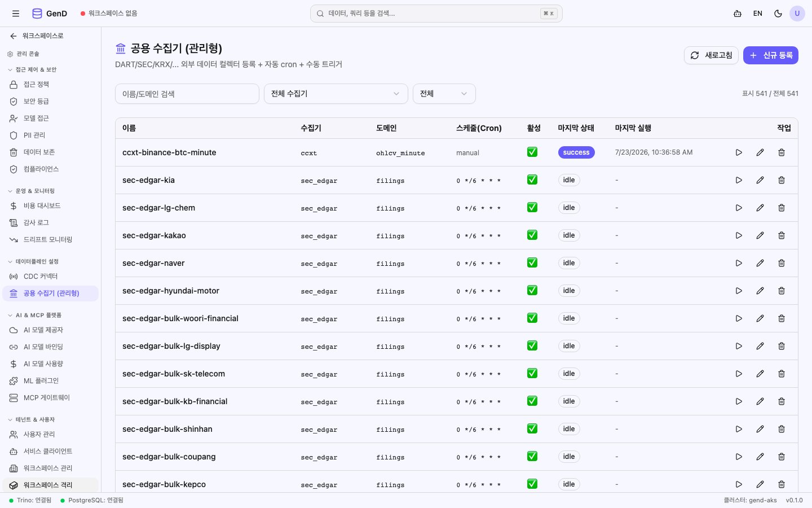Viewport: 812px width, 508px height.
Task: Collapse the 운영 & 모니터링 section
Action: tap(32, 191)
